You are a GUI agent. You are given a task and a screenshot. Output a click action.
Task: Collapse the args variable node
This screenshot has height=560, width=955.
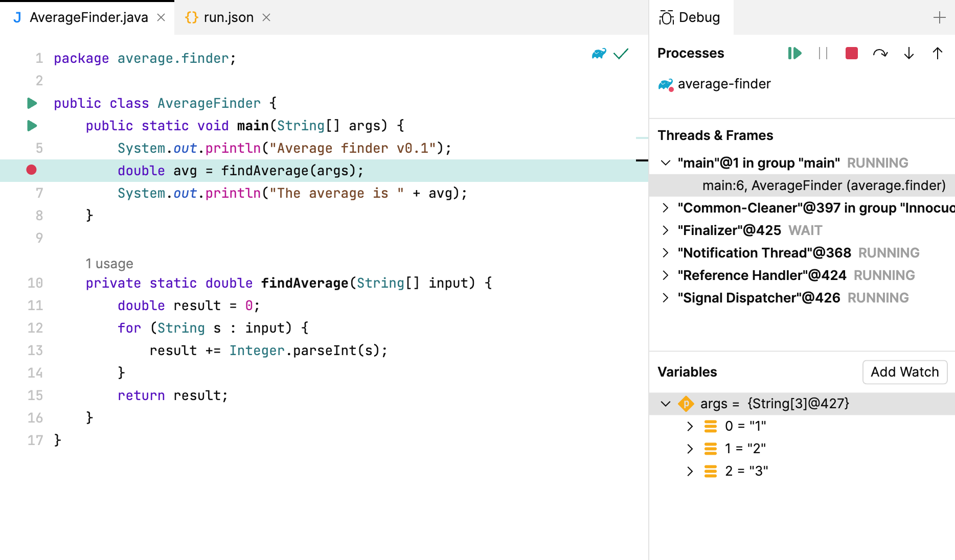(x=666, y=404)
